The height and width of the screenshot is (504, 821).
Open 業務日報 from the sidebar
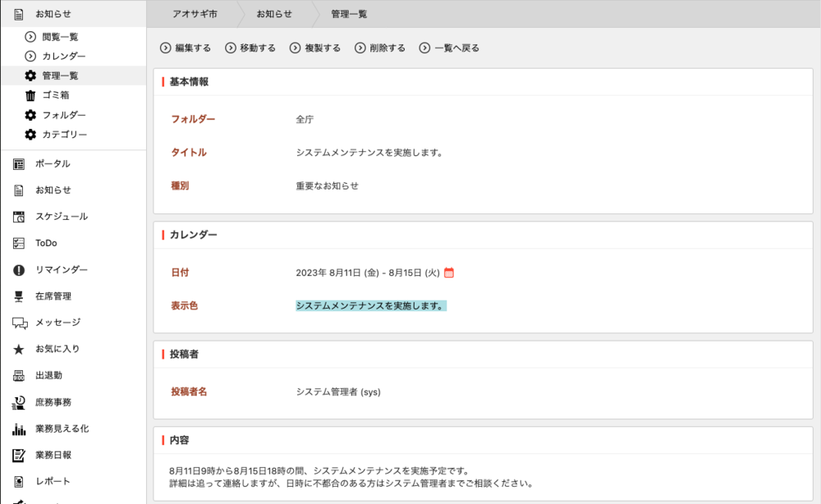(53, 455)
